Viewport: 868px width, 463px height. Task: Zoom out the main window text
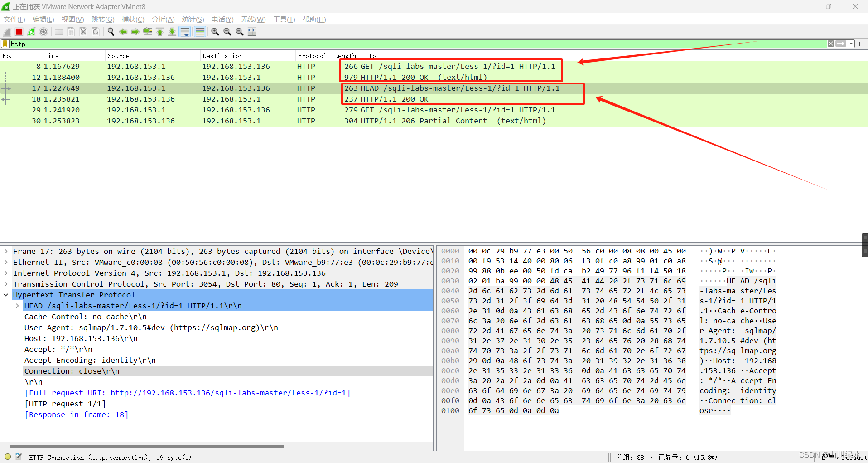point(227,32)
